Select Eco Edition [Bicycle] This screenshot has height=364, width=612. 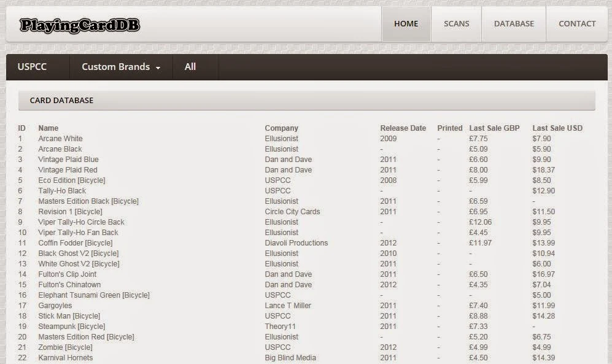[72, 180]
